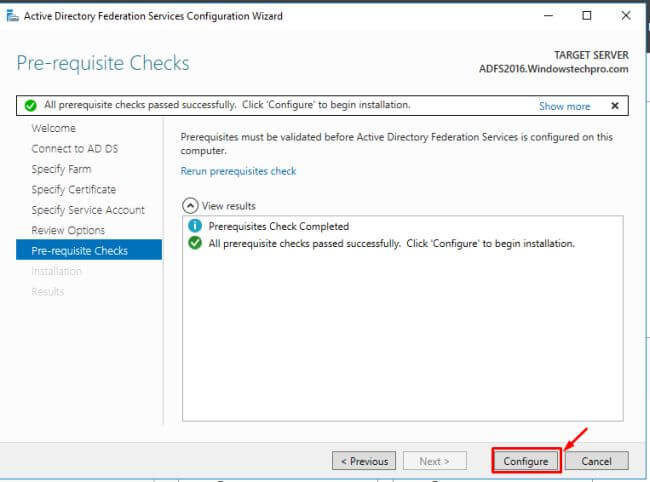Open Specify Service Account step
Viewport: 650px width, 482px height.
point(88,210)
